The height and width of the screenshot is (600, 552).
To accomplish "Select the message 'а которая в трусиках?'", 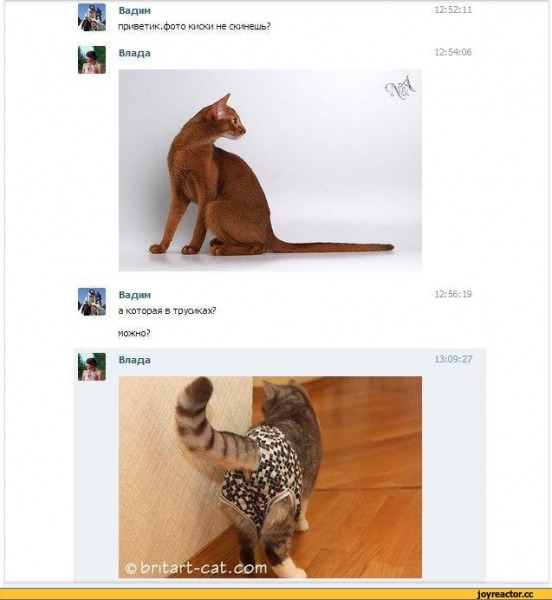I will (x=167, y=311).
